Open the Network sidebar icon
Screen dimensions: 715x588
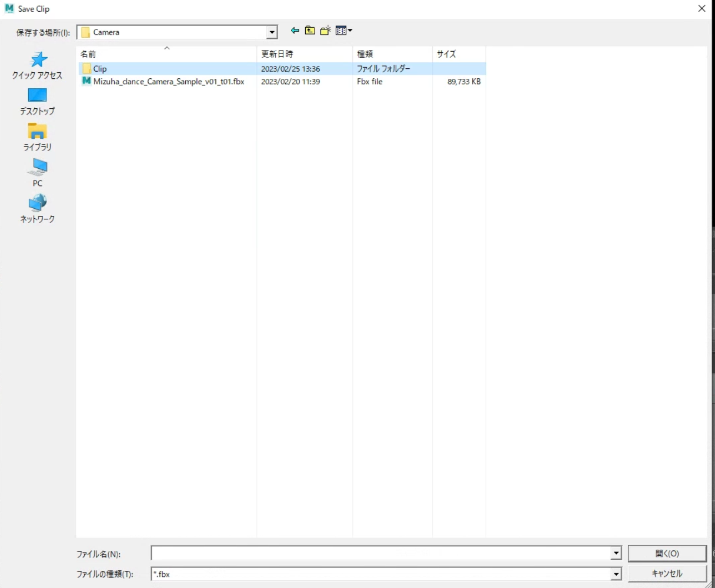[38, 209]
